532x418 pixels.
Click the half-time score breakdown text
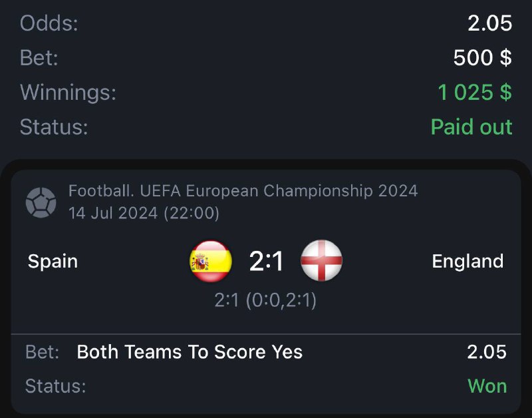pos(265,300)
